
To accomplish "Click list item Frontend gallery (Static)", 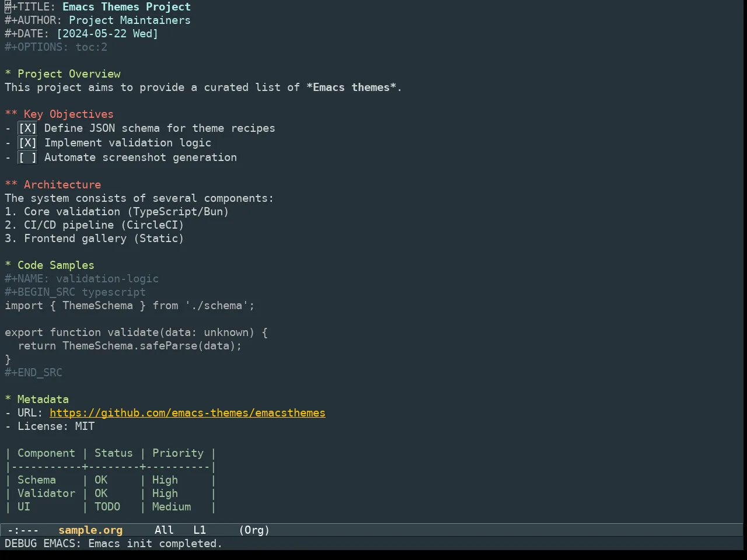I will (95, 239).
